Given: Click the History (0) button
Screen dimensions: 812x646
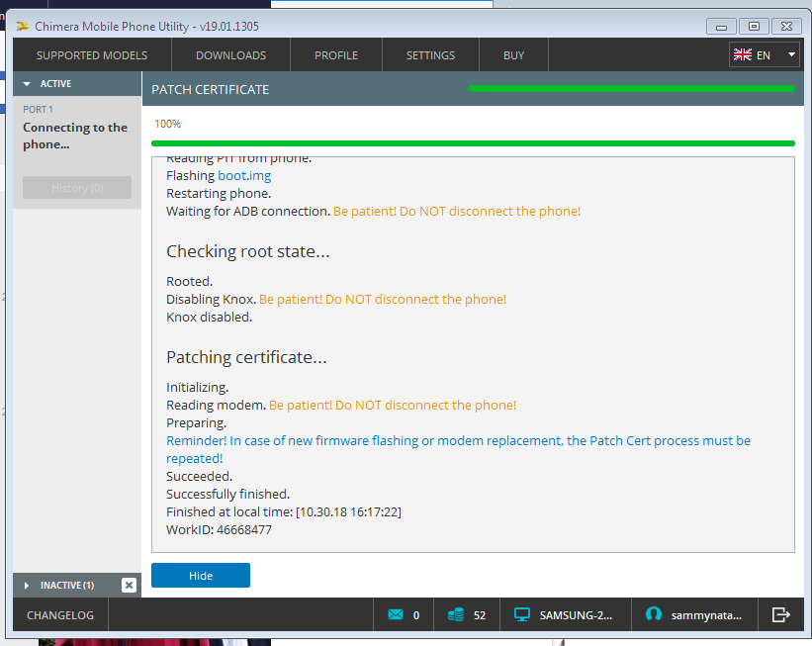Looking at the screenshot, I should 77,188.
